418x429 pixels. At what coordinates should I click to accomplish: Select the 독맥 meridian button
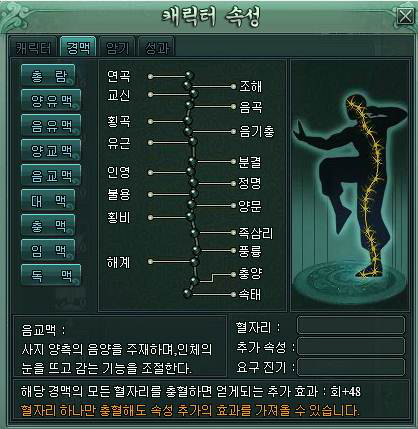tap(51, 275)
